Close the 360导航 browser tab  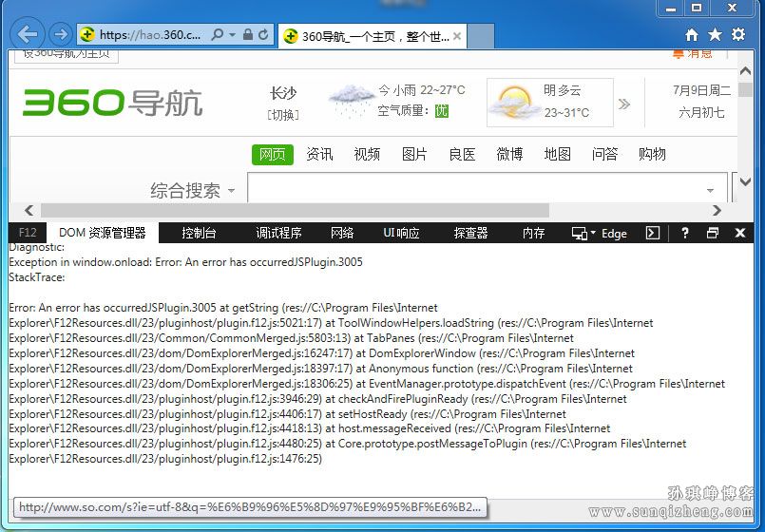[457, 36]
